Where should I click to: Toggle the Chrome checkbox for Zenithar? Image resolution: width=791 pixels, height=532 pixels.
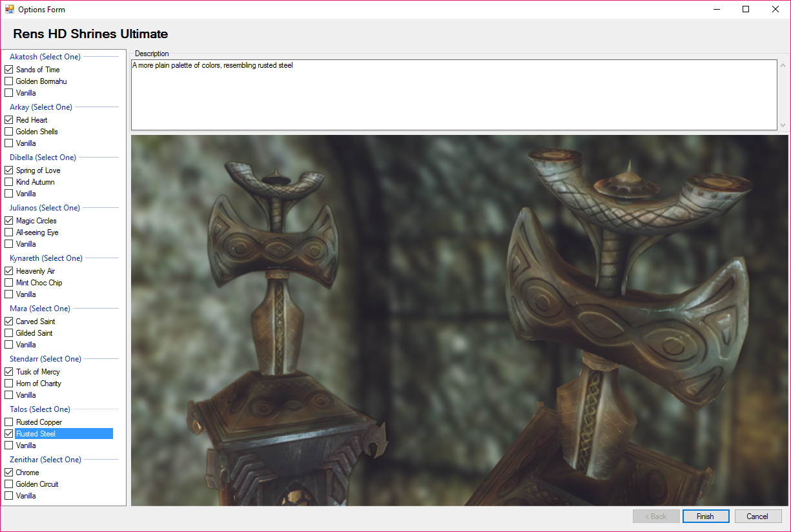tap(9, 473)
